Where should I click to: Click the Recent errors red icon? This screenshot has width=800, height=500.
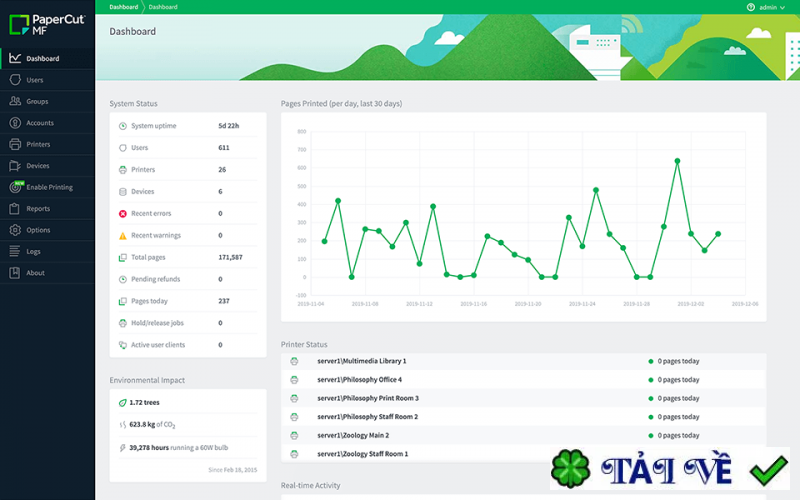click(123, 214)
